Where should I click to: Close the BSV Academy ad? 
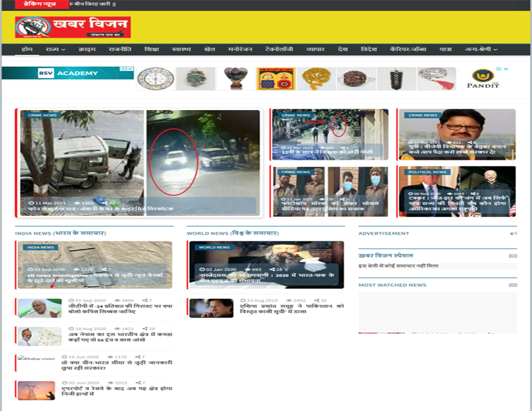coord(131,69)
